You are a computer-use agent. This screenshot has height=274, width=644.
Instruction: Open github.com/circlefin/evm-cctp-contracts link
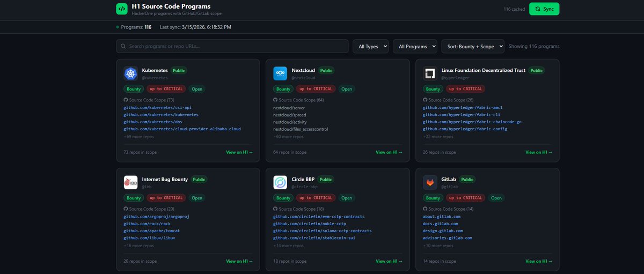[x=319, y=216]
